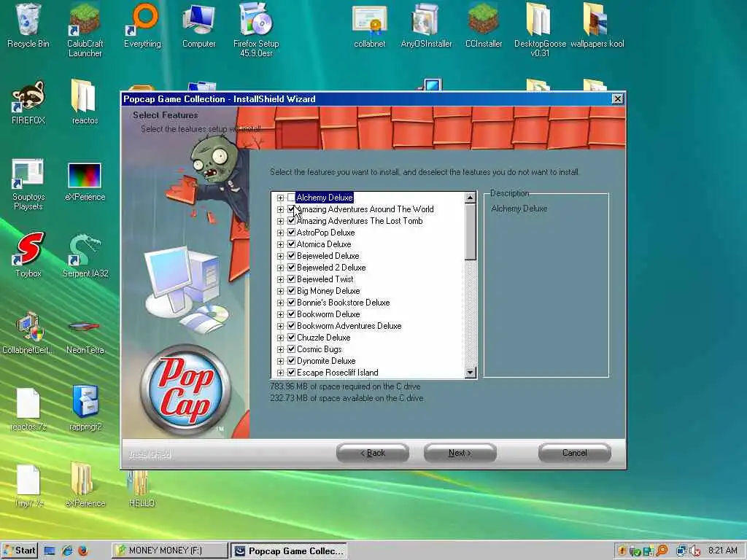The image size is (747, 560).
Task: Uncheck the Bejeweled Twist checkbox
Action: tap(292, 279)
